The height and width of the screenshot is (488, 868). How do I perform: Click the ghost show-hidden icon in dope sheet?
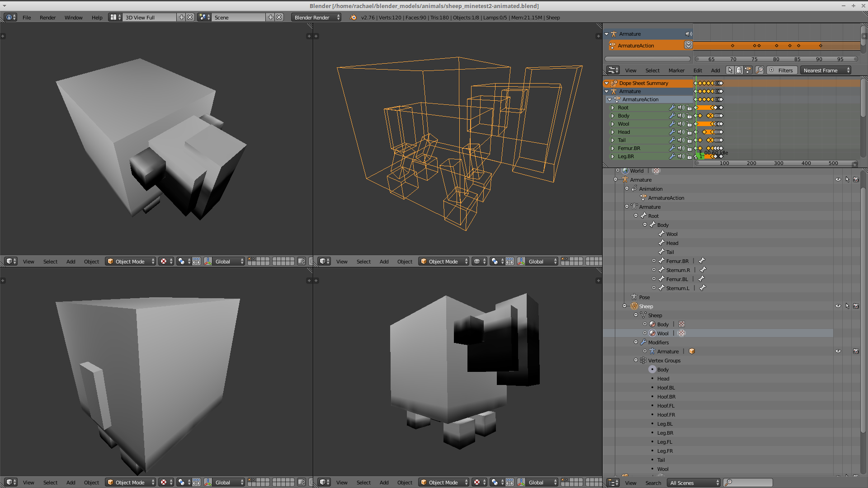pos(739,70)
